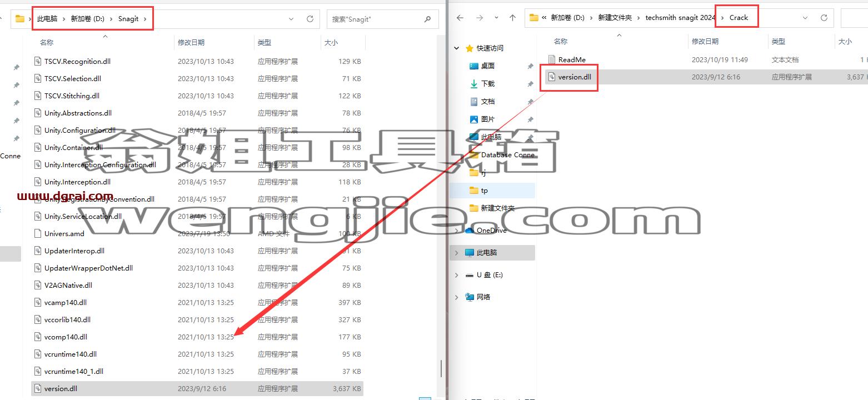Viewport: 868px width, 400px height.
Task: Select vcamp140.dll file icon
Action: (x=38, y=302)
